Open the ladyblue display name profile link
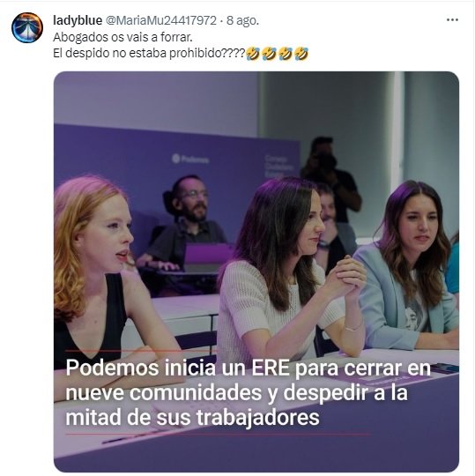The height and width of the screenshot is (476, 475). (78, 20)
